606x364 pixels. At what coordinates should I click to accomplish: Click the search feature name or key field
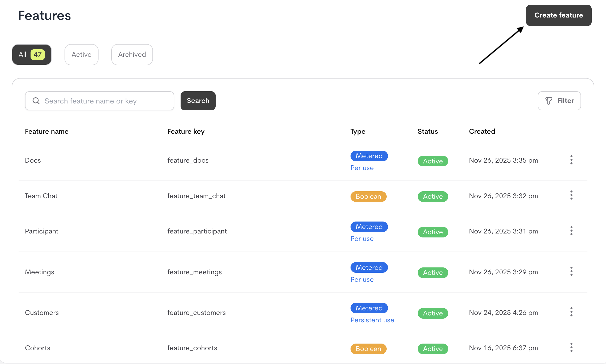point(100,101)
